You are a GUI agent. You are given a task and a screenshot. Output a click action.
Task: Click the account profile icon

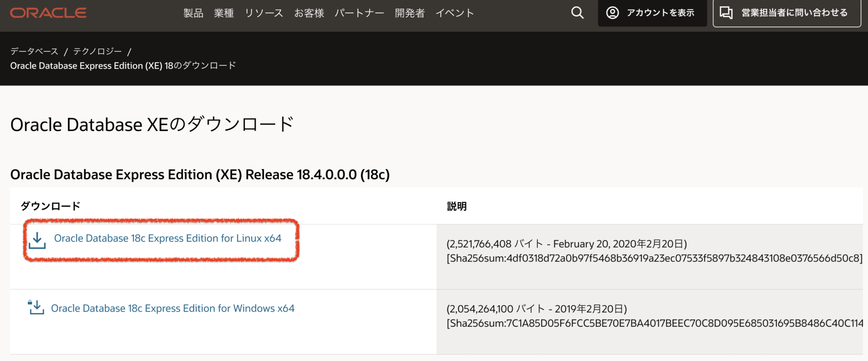point(612,13)
